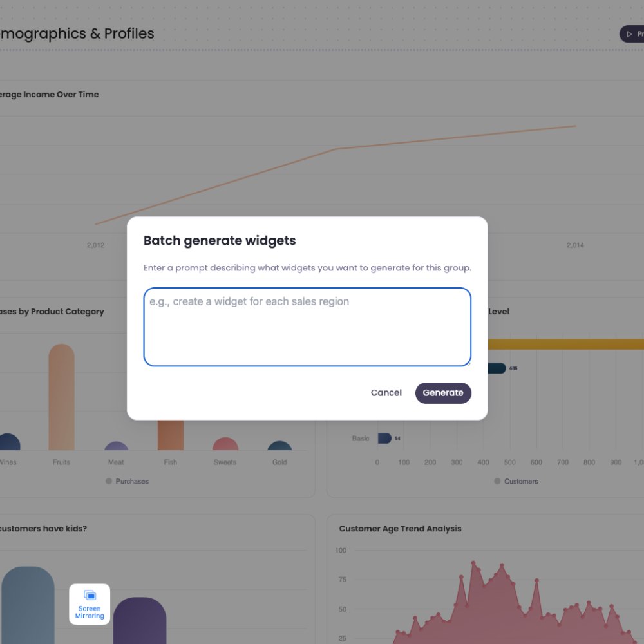Click the Purchases legend color dot
This screenshot has height=644, width=644.
tap(109, 481)
